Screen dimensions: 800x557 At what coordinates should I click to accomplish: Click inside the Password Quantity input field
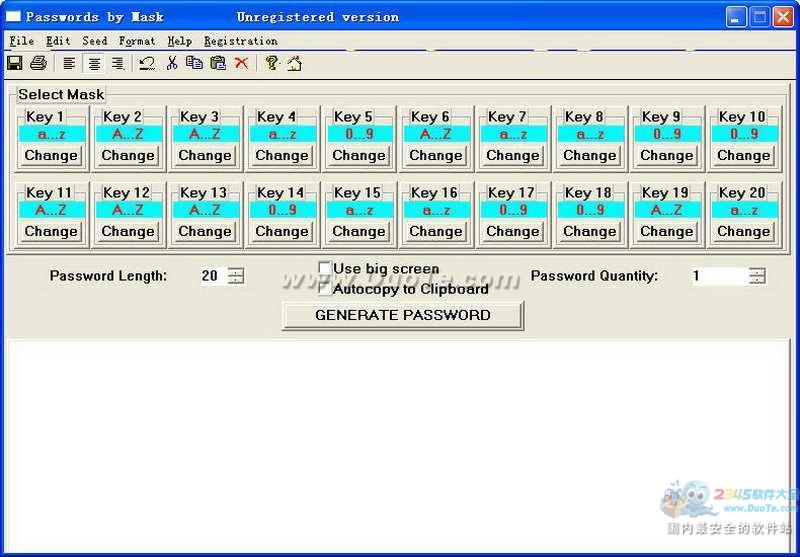coord(719,276)
